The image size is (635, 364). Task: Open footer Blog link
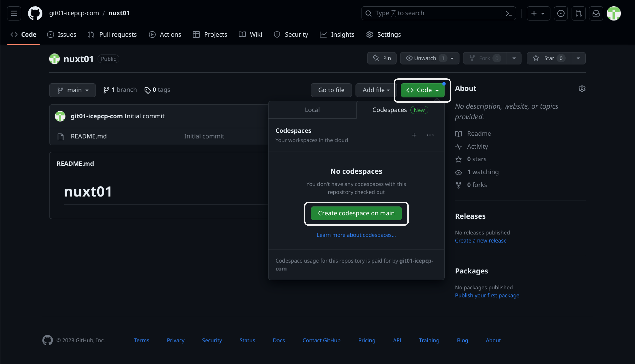point(462,340)
